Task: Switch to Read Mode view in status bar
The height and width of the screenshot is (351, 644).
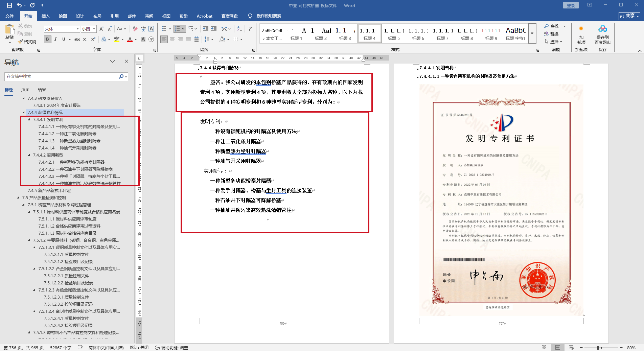Action: point(544,348)
